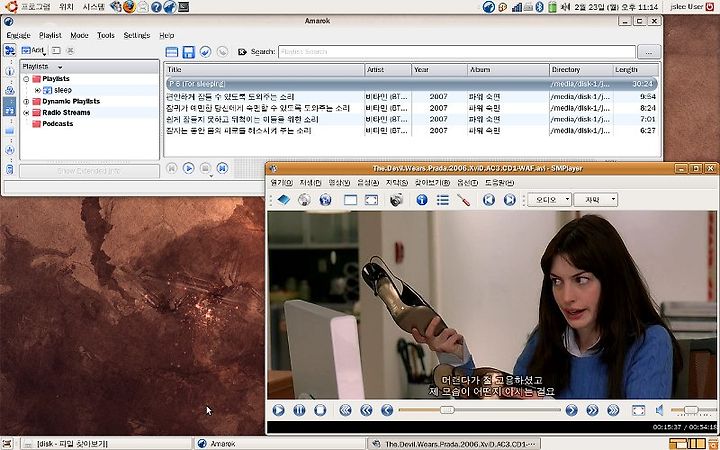Image resolution: width=720 pixels, height=450 pixels.
Task: Click the SMPlayer volume slider handle
Action: (x=691, y=410)
